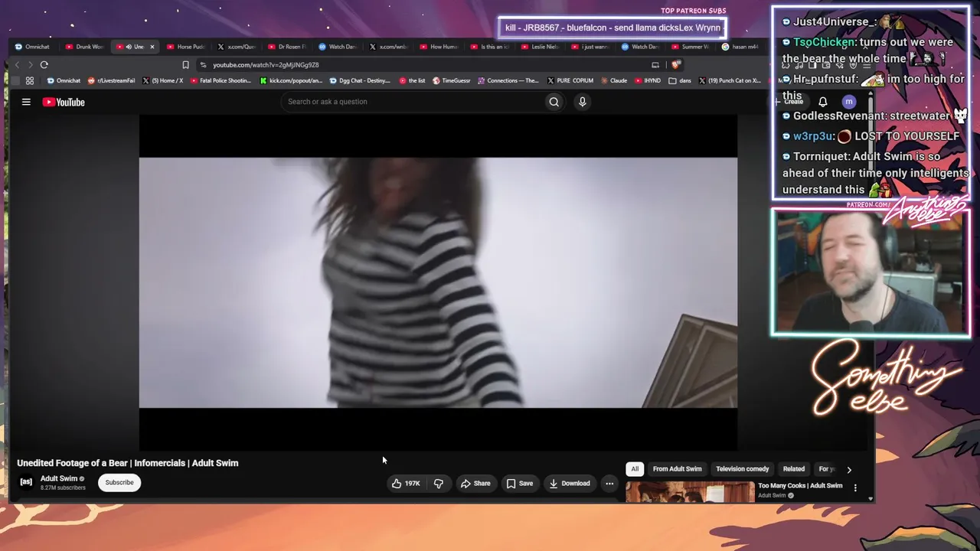Open YouTube notifications bell

(823, 102)
